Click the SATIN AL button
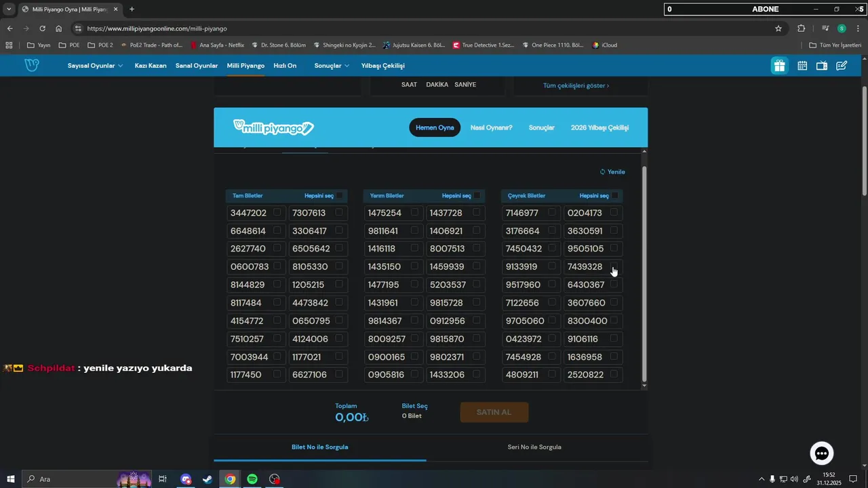868x488 pixels. point(494,412)
